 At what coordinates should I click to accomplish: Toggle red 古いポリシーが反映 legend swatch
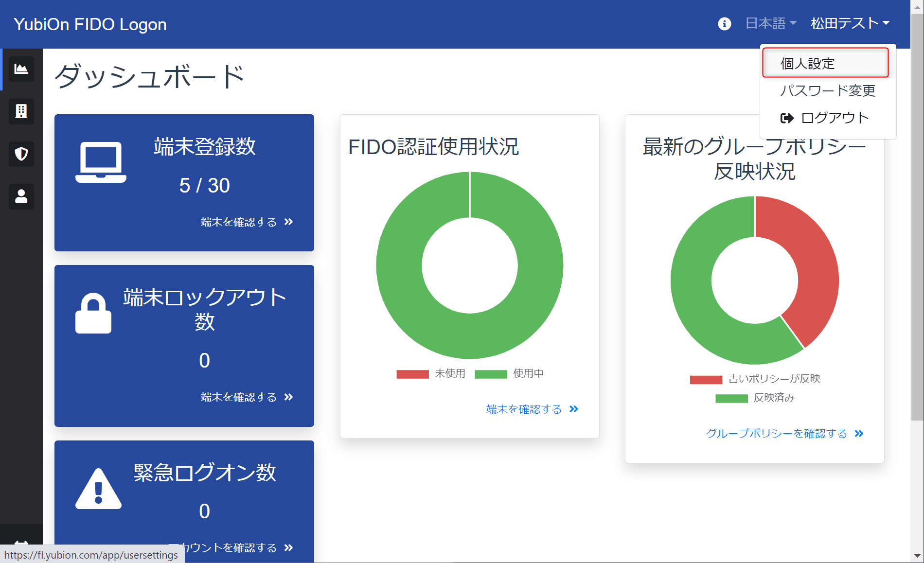coord(706,380)
